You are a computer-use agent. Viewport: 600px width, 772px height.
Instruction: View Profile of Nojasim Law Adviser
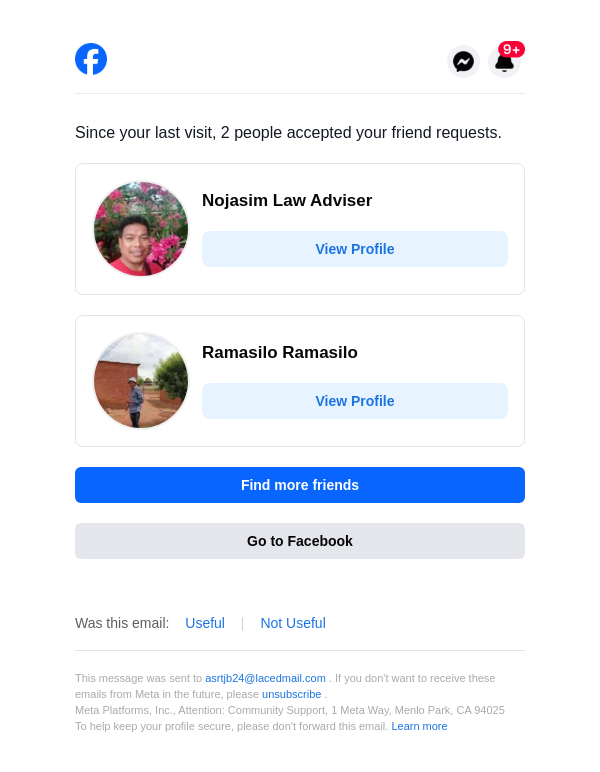(355, 249)
